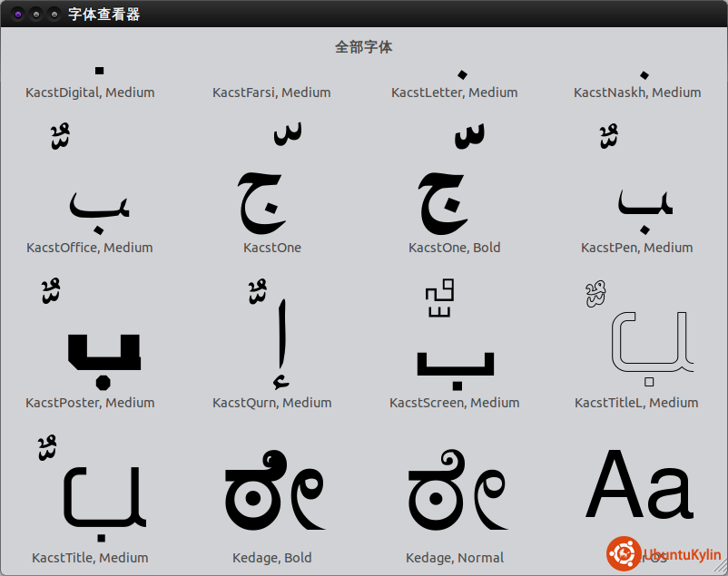This screenshot has height=576, width=728.
Task: Open the KacstDigital, Medium font preview
Action: 90,82
